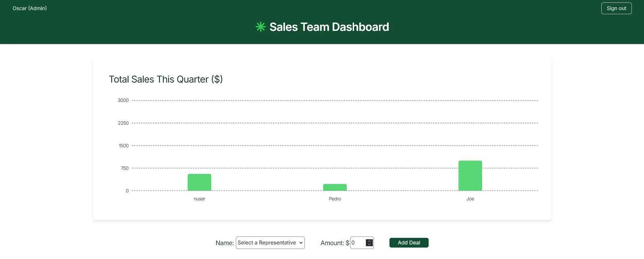Open the Select a Representative dropdown
Viewport: 644px width, 259px height.
(270, 243)
